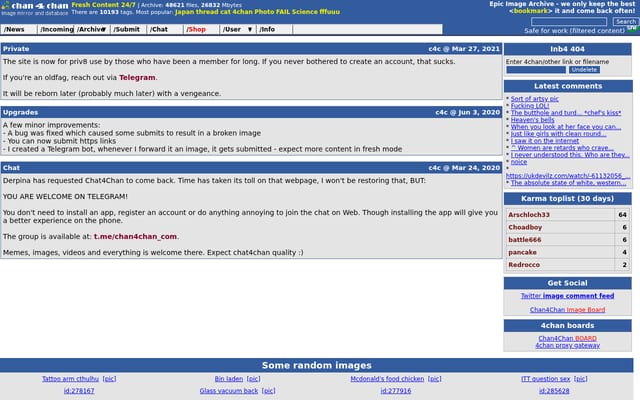Open the cat popular tag
Screen dimensions: 640x400
[225, 12]
